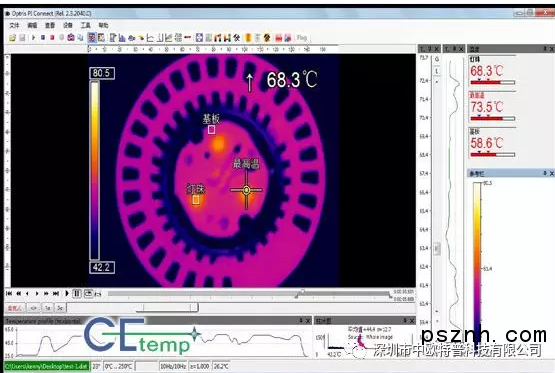This screenshot has height=373, width=555.
Task: Click the blue stop square icon in toolbar
Action: pos(43,37)
